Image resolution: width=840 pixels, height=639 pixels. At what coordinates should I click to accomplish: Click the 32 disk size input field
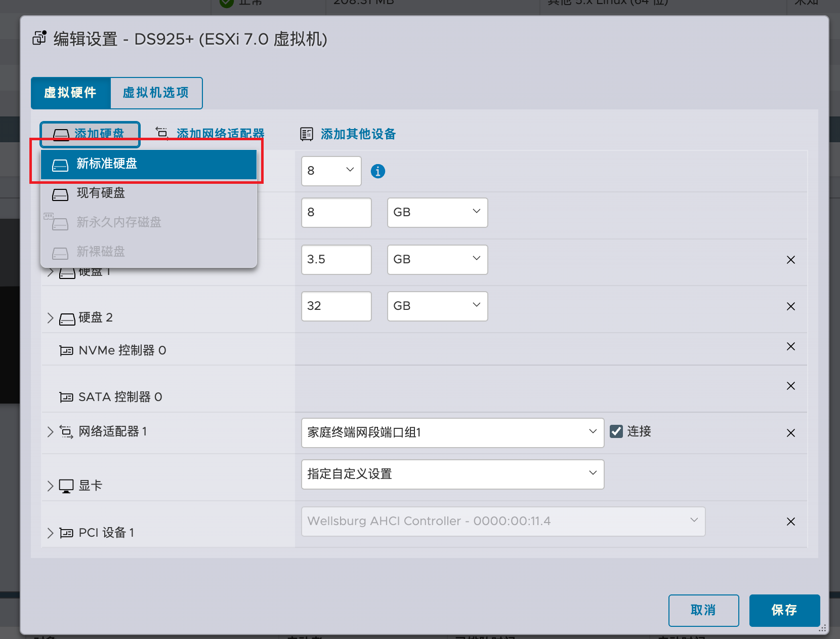click(x=336, y=306)
